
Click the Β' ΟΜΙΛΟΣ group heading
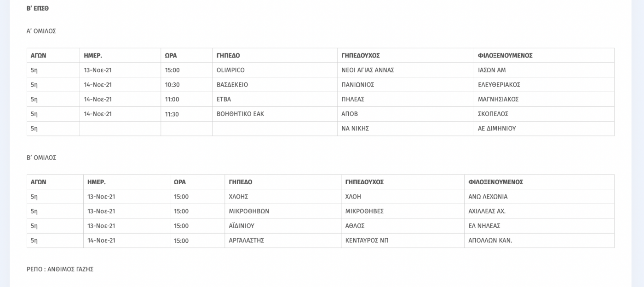41,158
